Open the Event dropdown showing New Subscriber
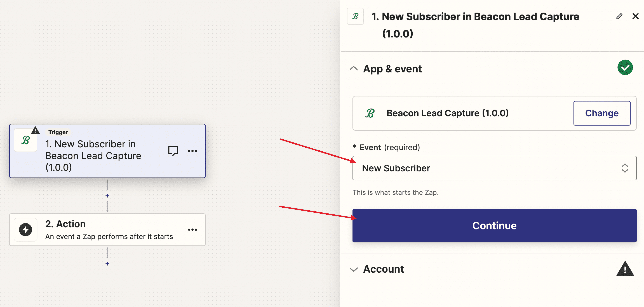Image resolution: width=644 pixels, height=307 pixels. [x=494, y=168]
